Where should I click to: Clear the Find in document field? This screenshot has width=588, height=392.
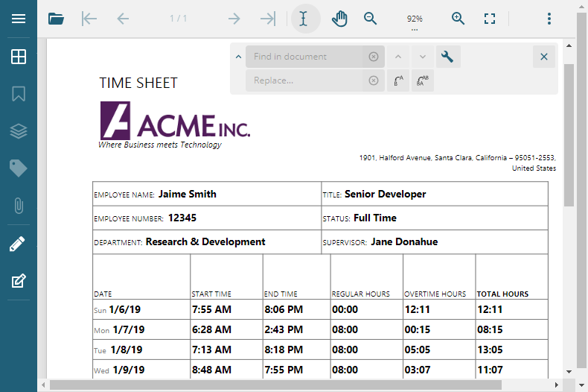374,57
